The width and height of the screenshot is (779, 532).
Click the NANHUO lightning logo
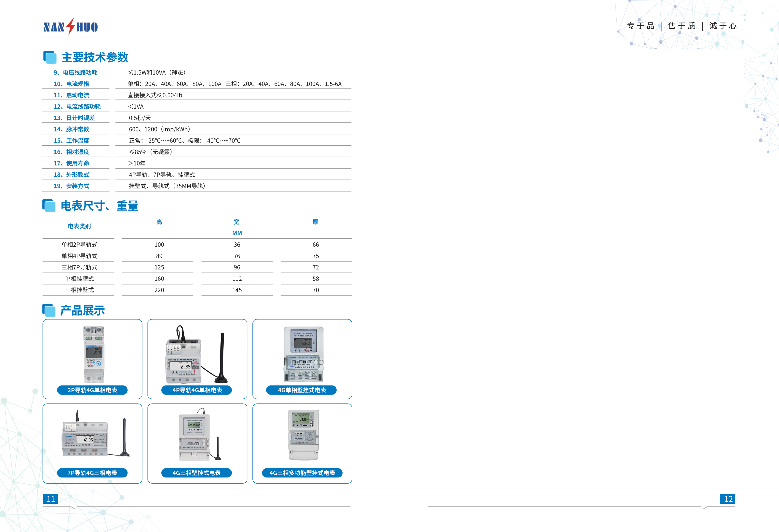(x=70, y=26)
